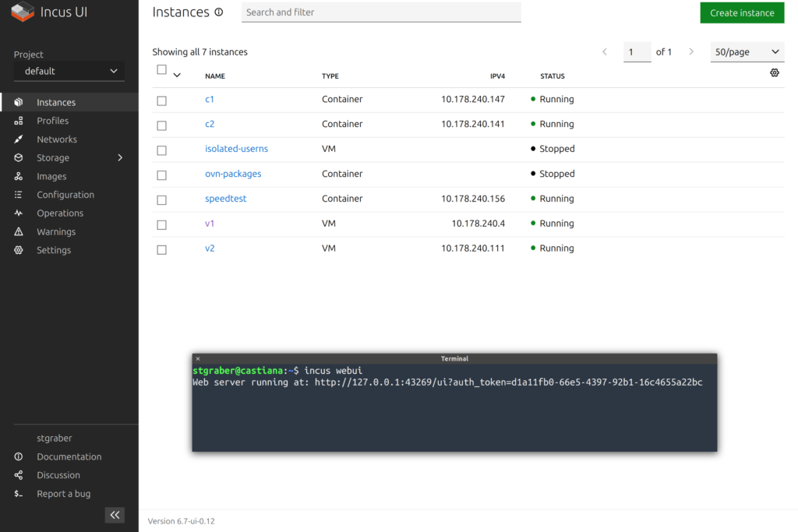Open the c1 instance link

click(x=209, y=99)
